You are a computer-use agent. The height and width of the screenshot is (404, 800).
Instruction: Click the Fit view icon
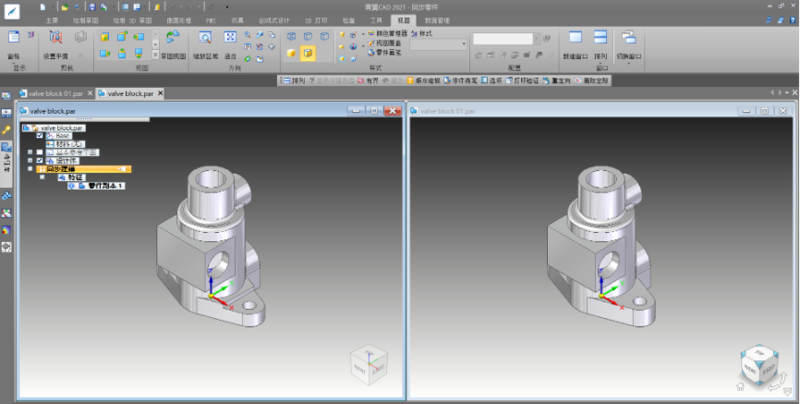230,39
